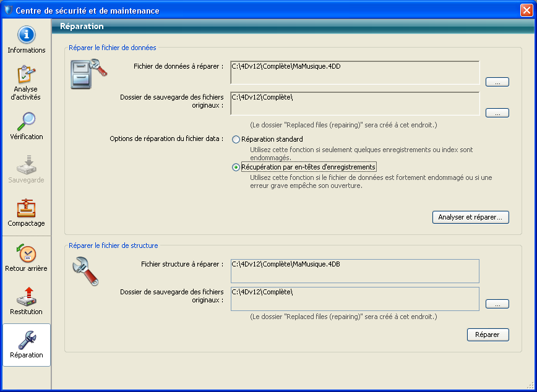Browse for structure file backup folder
This screenshot has height=392, width=537.
click(x=497, y=304)
